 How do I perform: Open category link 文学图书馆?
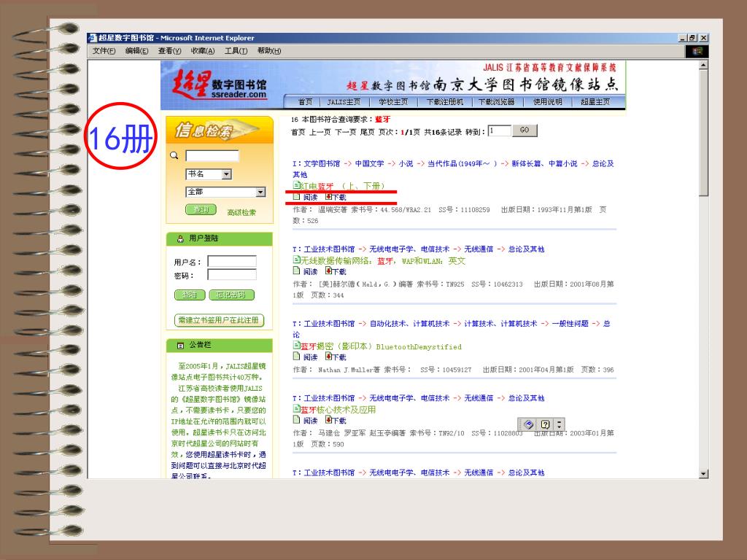[x=322, y=164]
